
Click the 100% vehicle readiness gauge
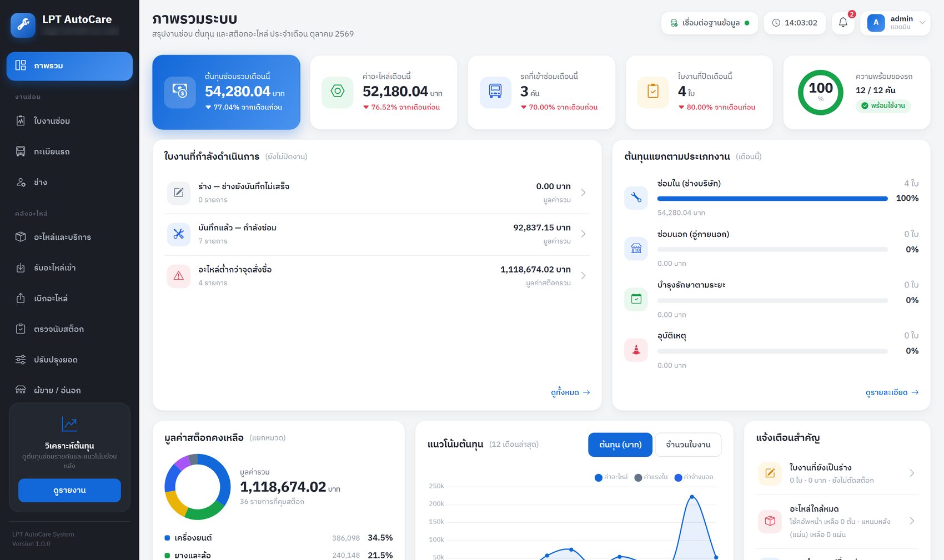click(x=821, y=92)
